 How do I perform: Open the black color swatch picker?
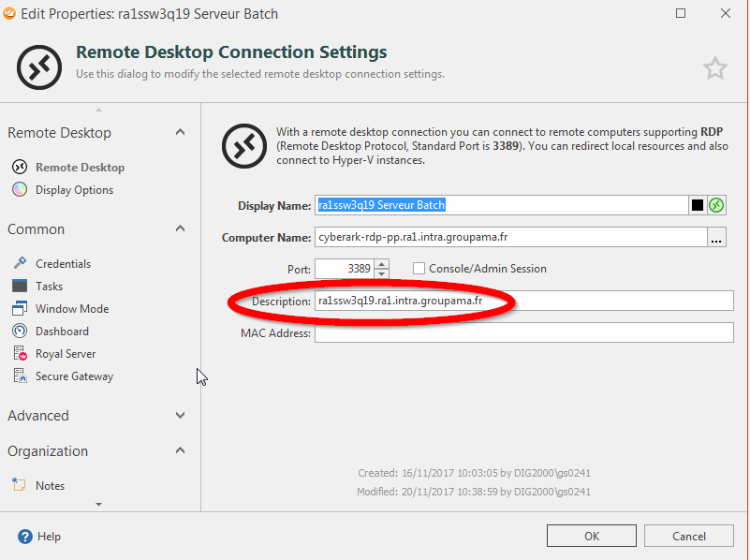pos(697,205)
